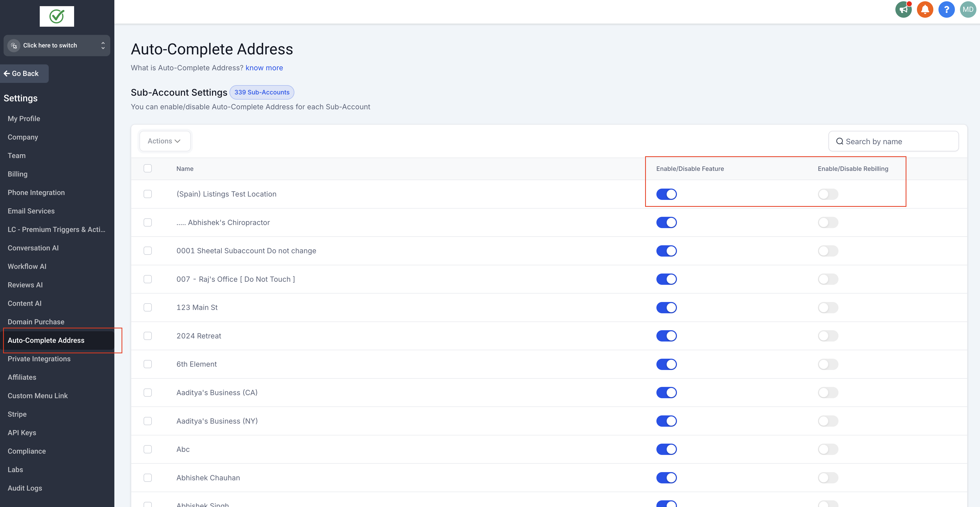Open Private Integrations settings
Image resolution: width=980 pixels, height=507 pixels.
(x=39, y=359)
